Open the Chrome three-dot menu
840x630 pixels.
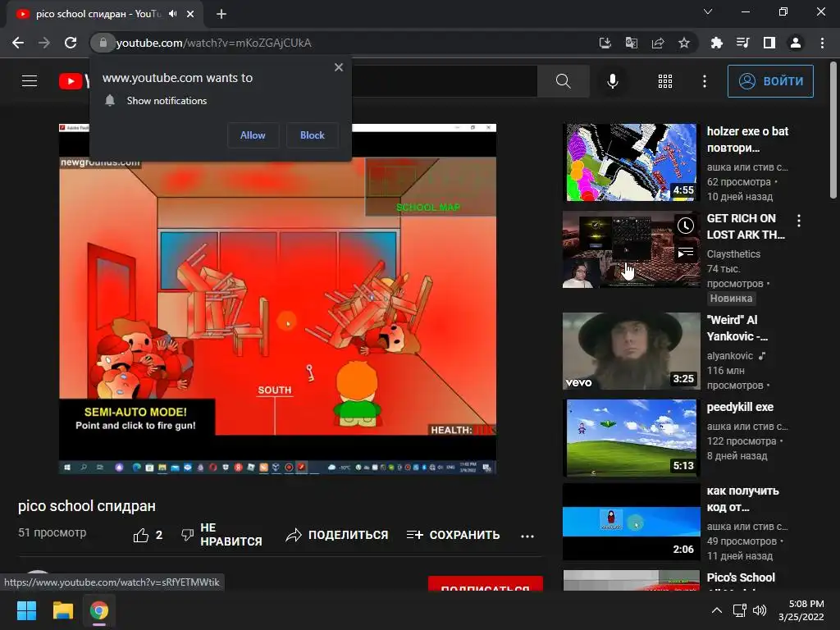[x=822, y=43]
